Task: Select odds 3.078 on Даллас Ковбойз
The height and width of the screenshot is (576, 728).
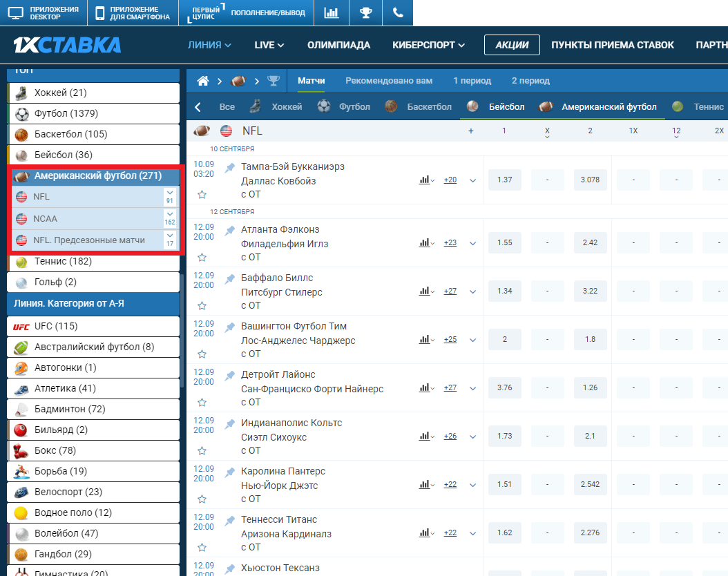Action: [x=590, y=180]
